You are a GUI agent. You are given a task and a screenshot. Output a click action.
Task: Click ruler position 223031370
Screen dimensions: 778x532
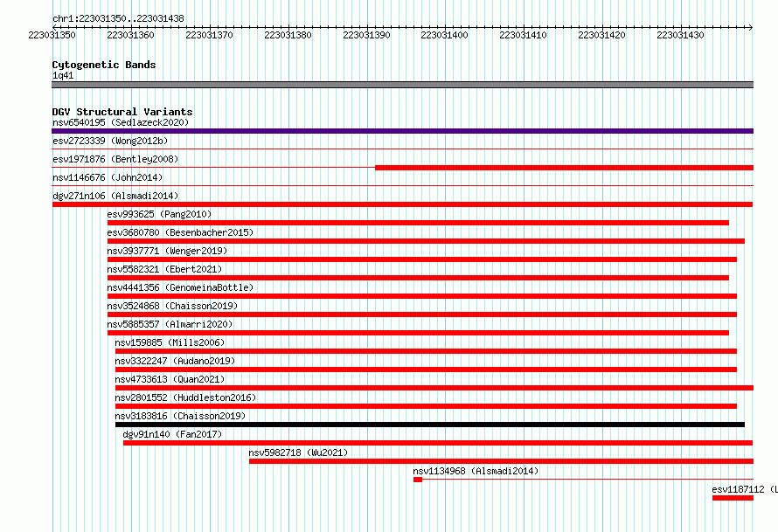point(210,35)
